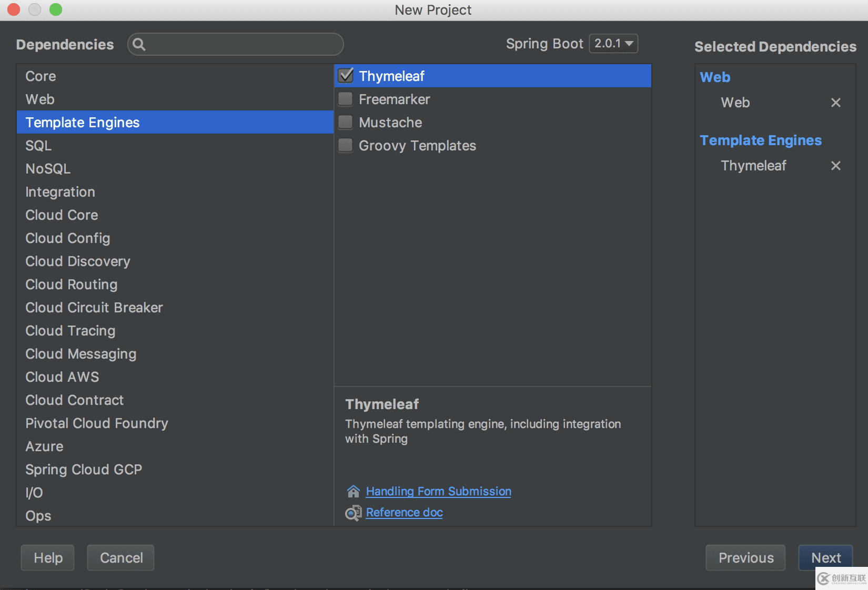Viewport: 868px width, 590px height.
Task: Click the Thymeleaf entry under Selected Dependencies
Action: pos(753,166)
